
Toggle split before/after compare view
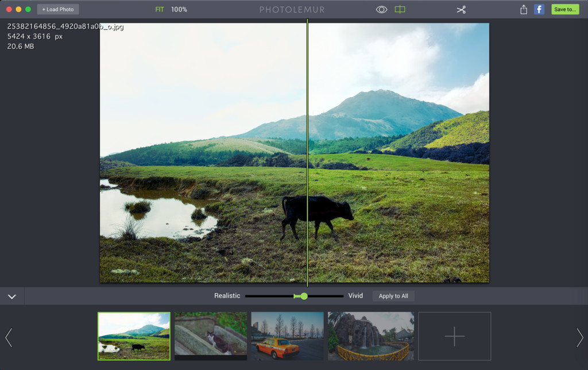point(400,9)
